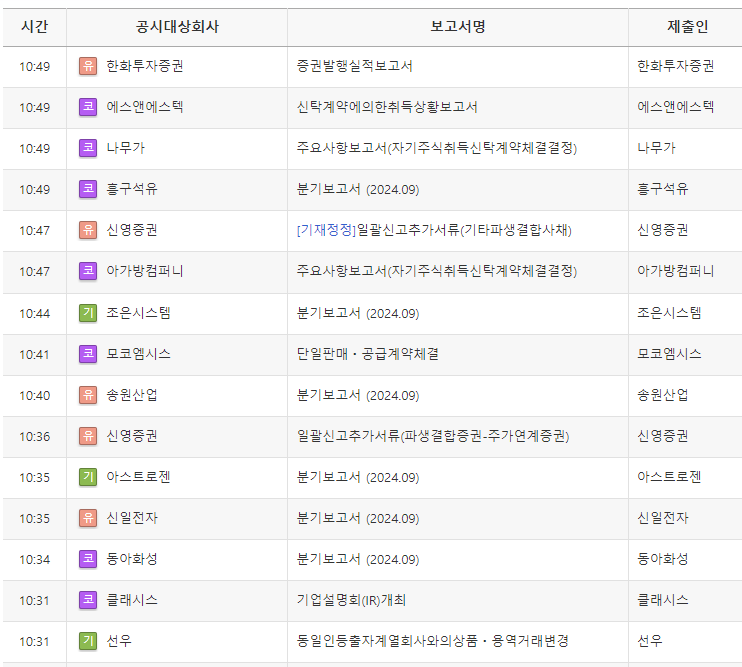This screenshot has width=742, height=667.
Task: Click the 코 market icon beside 흥구석유
Action: coord(88,189)
